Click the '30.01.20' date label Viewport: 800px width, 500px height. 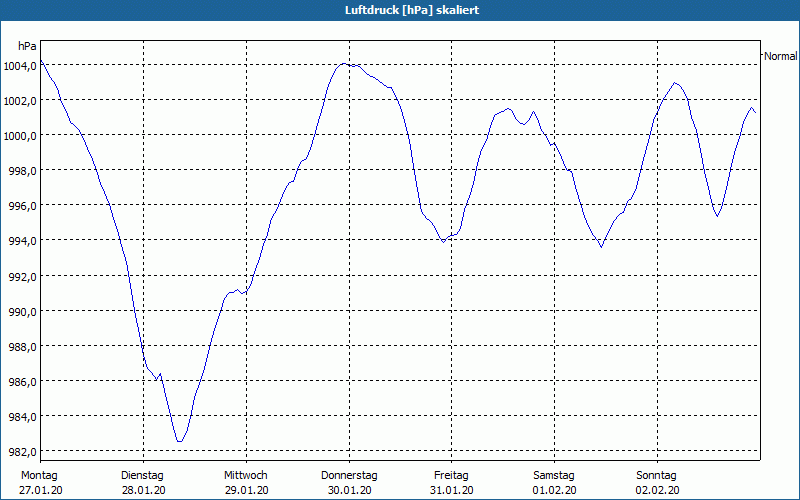click(349, 490)
